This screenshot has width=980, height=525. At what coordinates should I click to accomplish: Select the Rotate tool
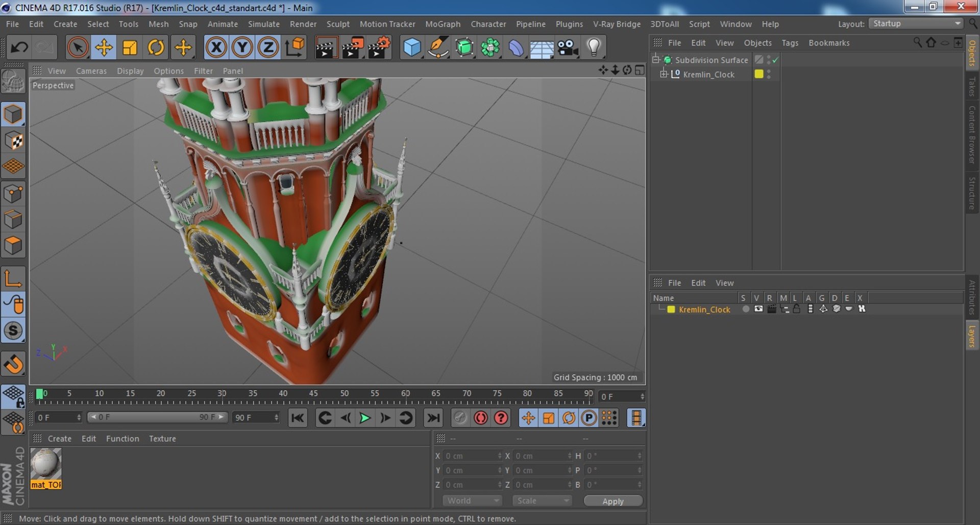click(x=156, y=47)
